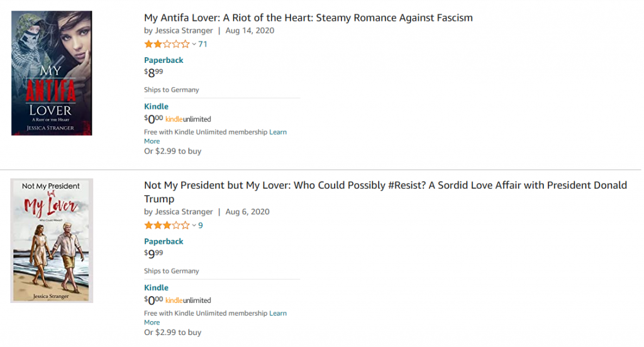Viewport: 644px width, 347px height.
Task: Click the first kindleunlimited logo
Action: click(x=188, y=119)
